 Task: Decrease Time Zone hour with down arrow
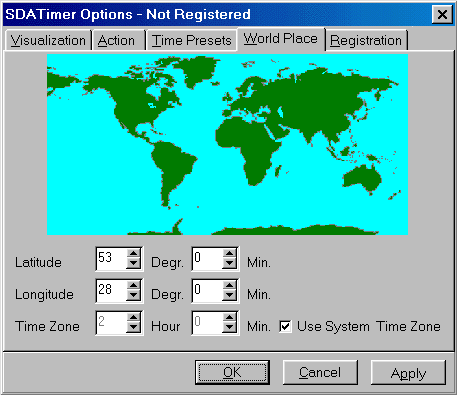tap(133, 327)
